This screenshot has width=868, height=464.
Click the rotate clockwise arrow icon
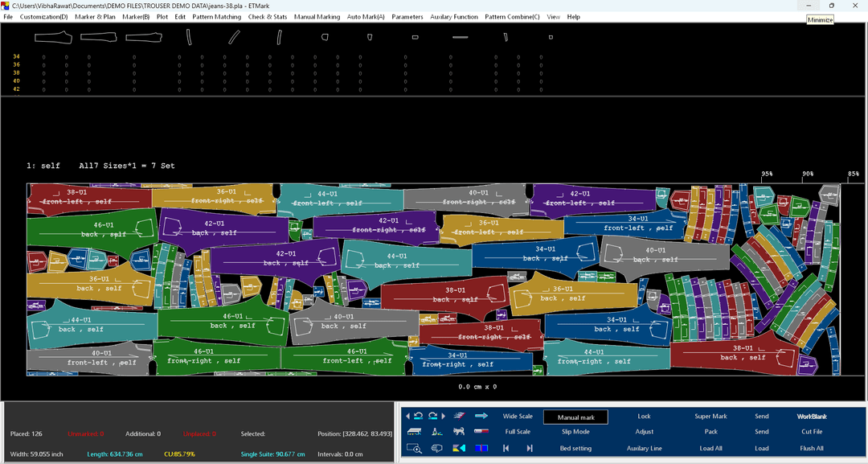pos(432,417)
